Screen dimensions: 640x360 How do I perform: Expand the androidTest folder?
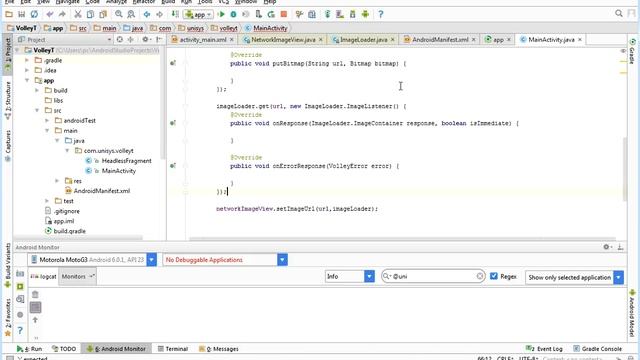pos(47,120)
